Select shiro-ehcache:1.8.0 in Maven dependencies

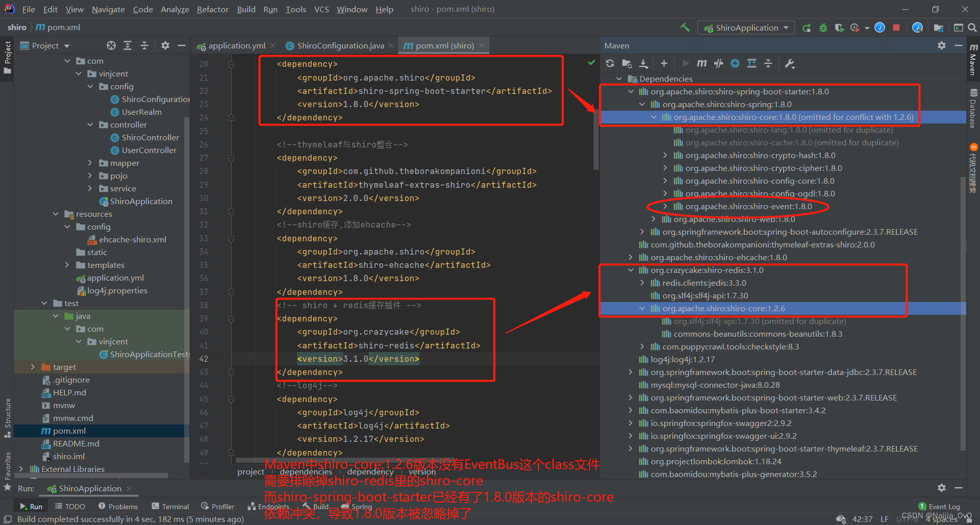pos(719,258)
